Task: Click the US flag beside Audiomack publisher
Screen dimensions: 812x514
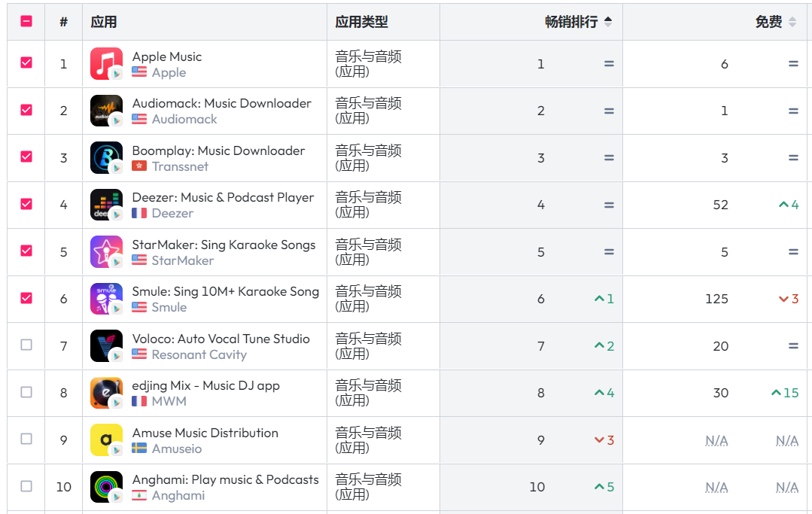Action: [139, 119]
